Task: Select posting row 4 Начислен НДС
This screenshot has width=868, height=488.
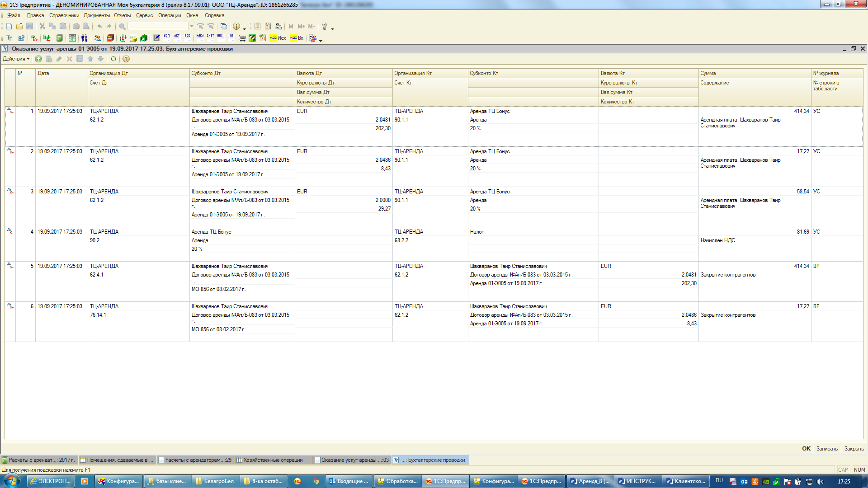Action: (x=717, y=240)
